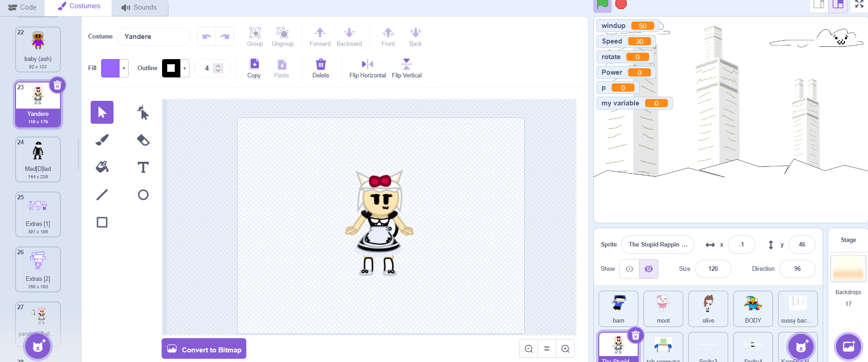Image resolution: width=868 pixels, height=362 pixels.
Task: Select the Circle tool
Action: click(143, 195)
